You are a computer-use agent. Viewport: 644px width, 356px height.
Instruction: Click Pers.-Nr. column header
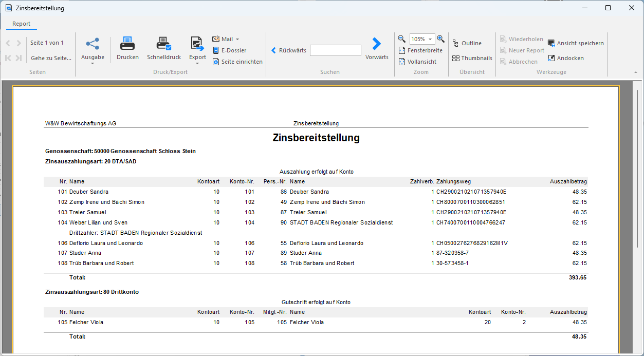275,181
